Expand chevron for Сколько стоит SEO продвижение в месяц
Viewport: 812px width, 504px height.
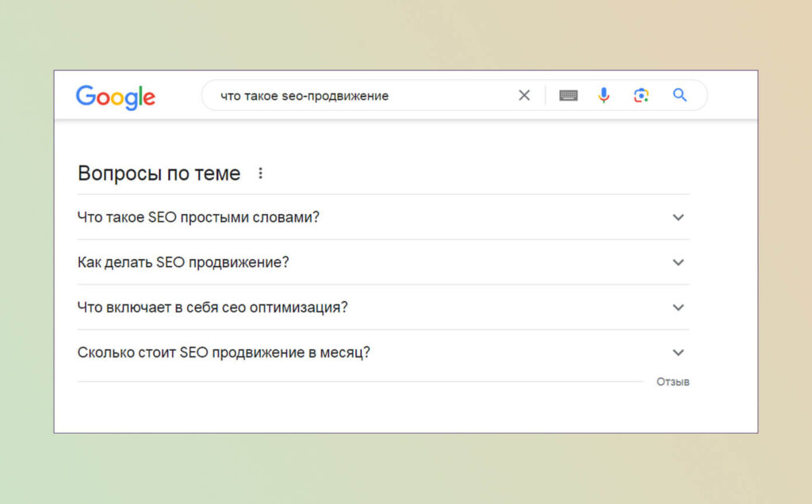point(678,353)
